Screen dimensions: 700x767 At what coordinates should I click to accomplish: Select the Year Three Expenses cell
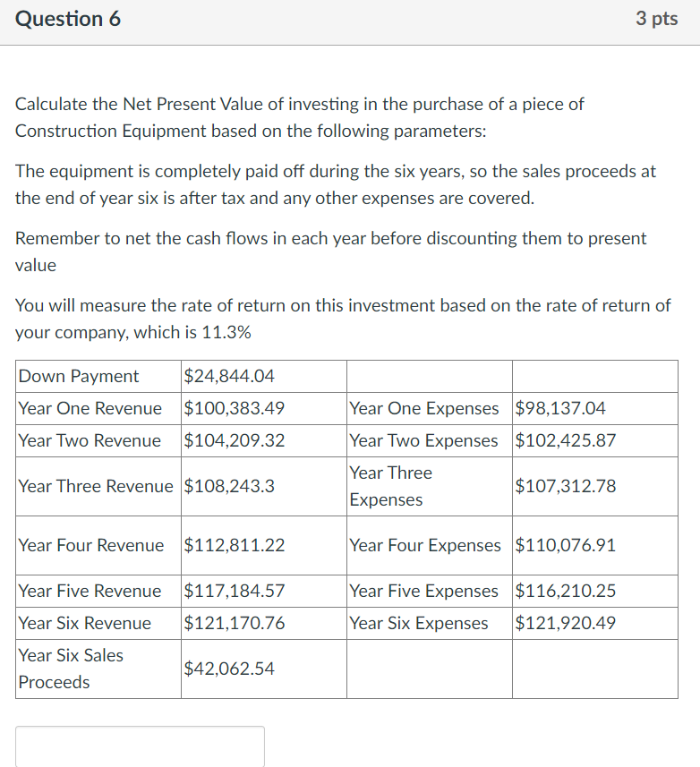coord(390,486)
